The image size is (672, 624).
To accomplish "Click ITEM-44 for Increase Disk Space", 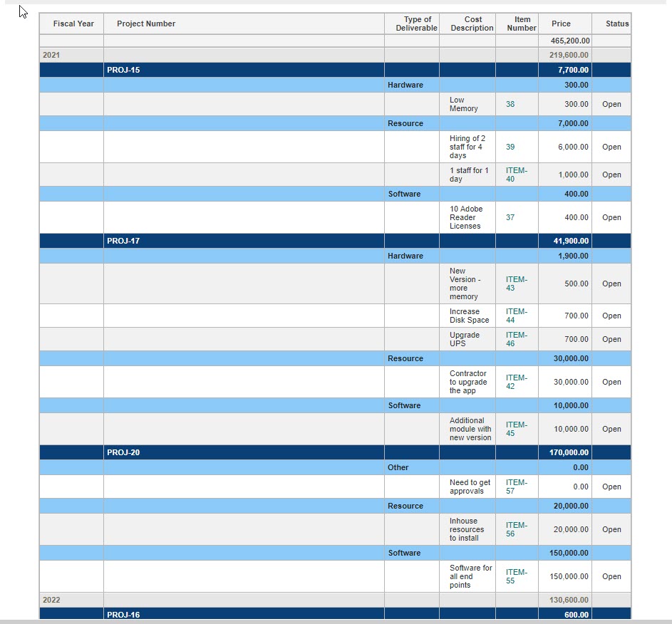I will click(517, 316).
